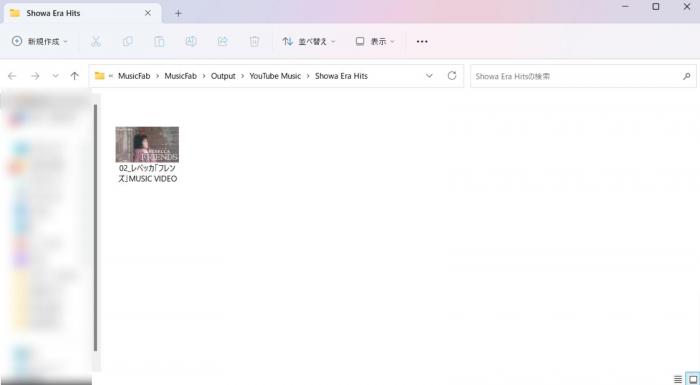Select the YouTube Music breadcrumb
This screenshot has height=385, width=700.
click(x=275, y=76)
